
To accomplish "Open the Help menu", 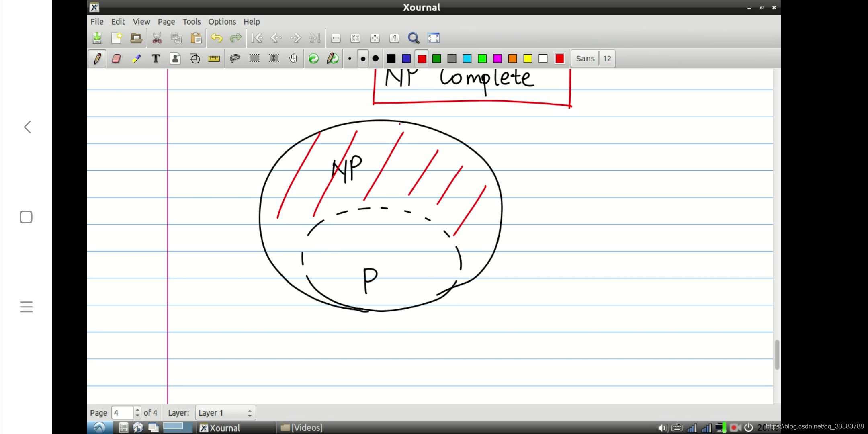I will 252,22.
